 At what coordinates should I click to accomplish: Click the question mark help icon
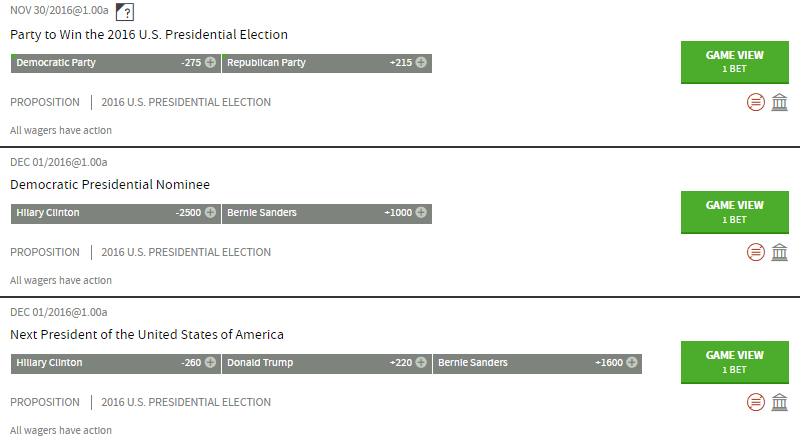point(124,12)
